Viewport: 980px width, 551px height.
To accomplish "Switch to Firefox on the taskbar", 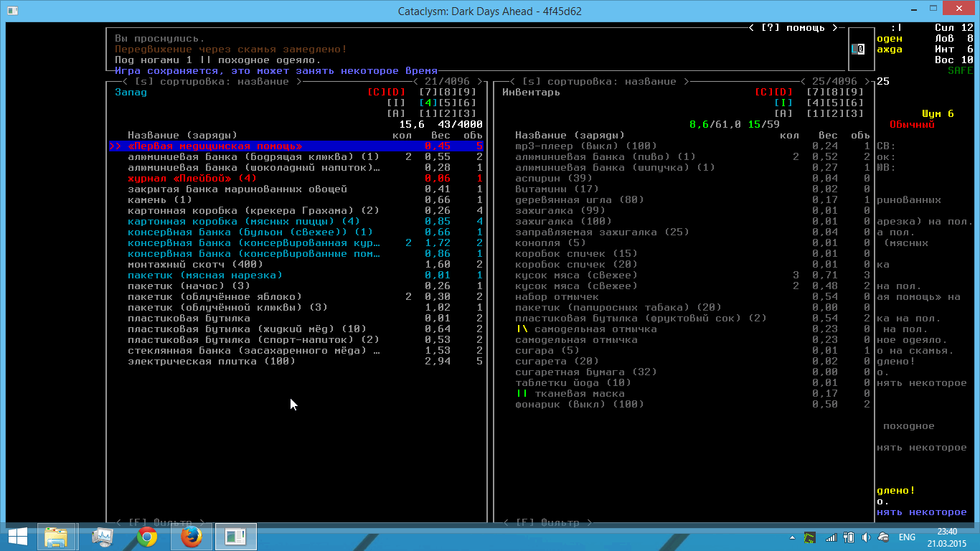I will pos(191,537).
